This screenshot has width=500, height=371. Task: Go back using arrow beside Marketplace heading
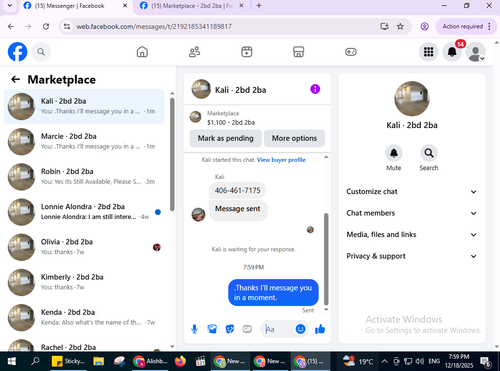(16, 79)
